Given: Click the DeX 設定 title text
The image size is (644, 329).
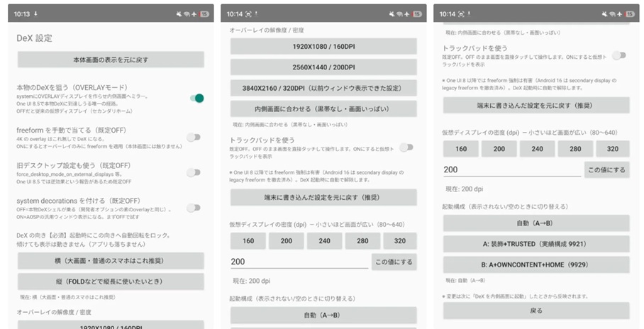Looking at the screenshot, I should click(35, 38).
